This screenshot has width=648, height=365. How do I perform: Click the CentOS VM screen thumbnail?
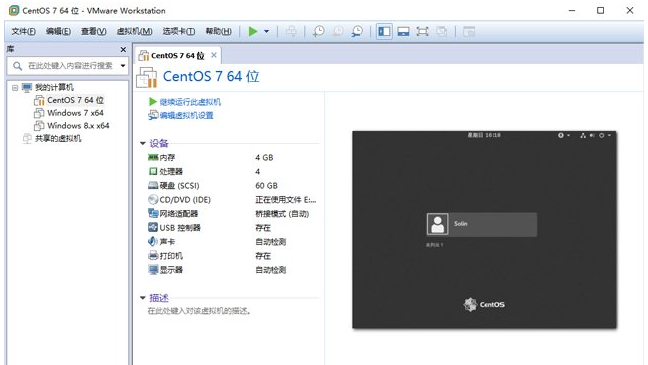(484, 230)
